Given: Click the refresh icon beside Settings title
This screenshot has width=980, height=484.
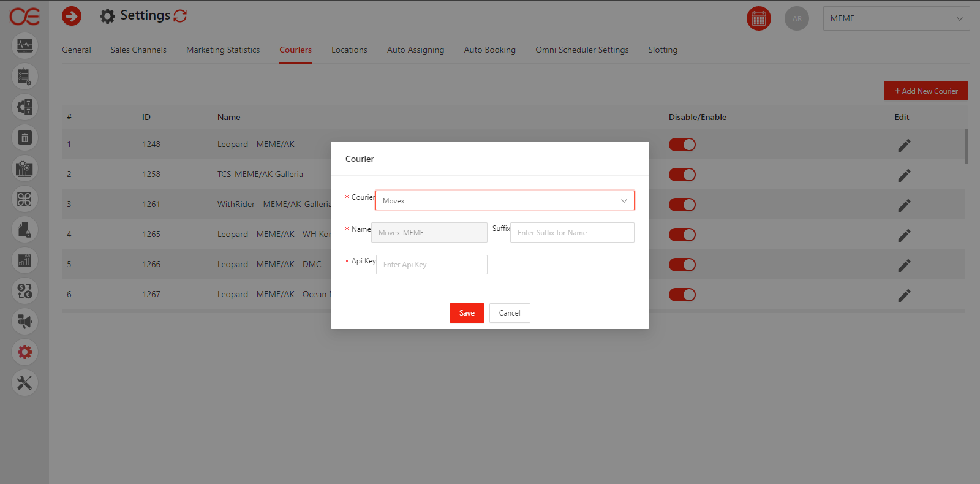Looking at the screenshot, I should (180, 16).
